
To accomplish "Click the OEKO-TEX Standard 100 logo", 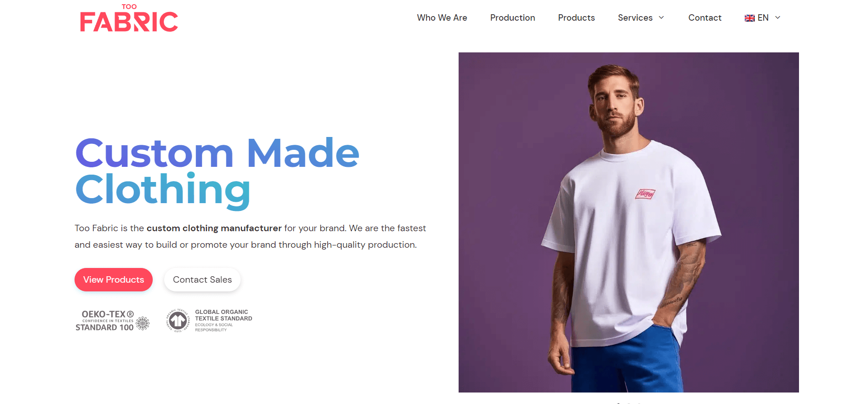I will point(112,320).
